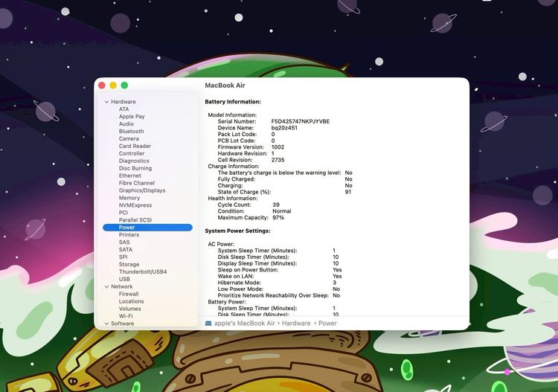This screenshot has height=392, width=558.
Task: Click the Hardware category label
Action: [x=123, y=102]
